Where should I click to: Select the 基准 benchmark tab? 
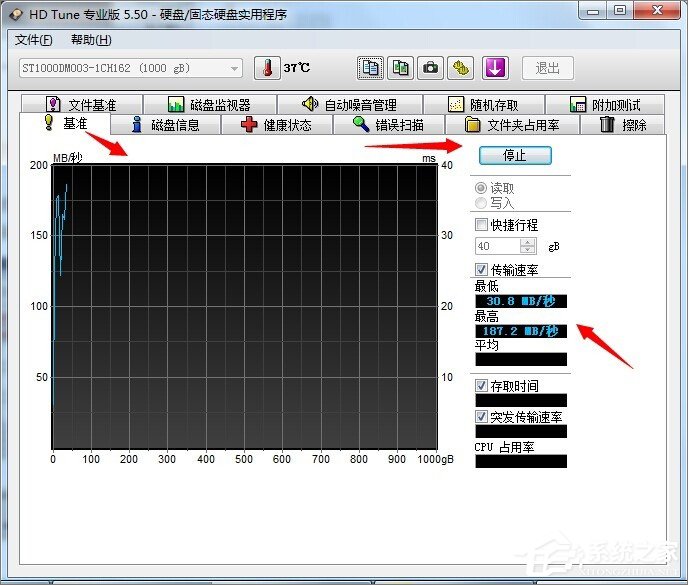[65, 123]
